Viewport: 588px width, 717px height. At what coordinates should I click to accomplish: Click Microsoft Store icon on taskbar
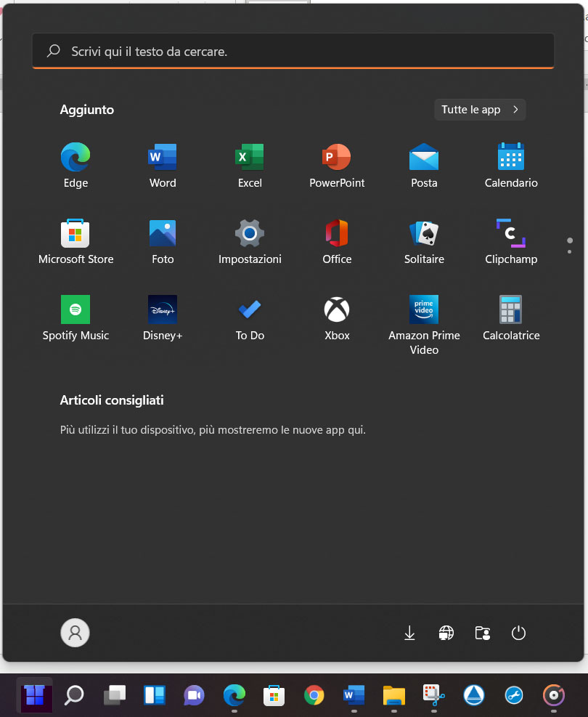click(274, 695)
